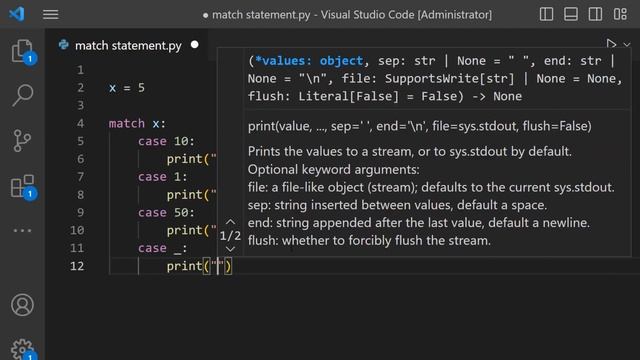This screenshot has height=360, width=640.
Task: Open the Source Control view
Action: pos(22,141)
